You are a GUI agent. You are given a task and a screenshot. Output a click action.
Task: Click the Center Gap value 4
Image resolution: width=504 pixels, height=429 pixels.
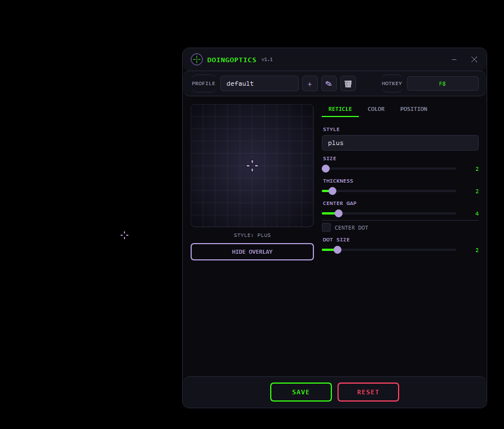click(477, 213)
